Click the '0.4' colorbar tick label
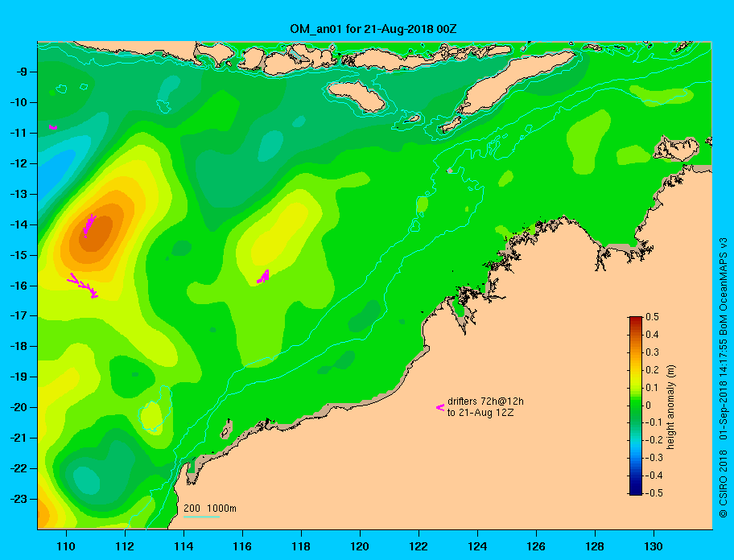The width and height of the screenshot is (734, 560). (652, 335)
